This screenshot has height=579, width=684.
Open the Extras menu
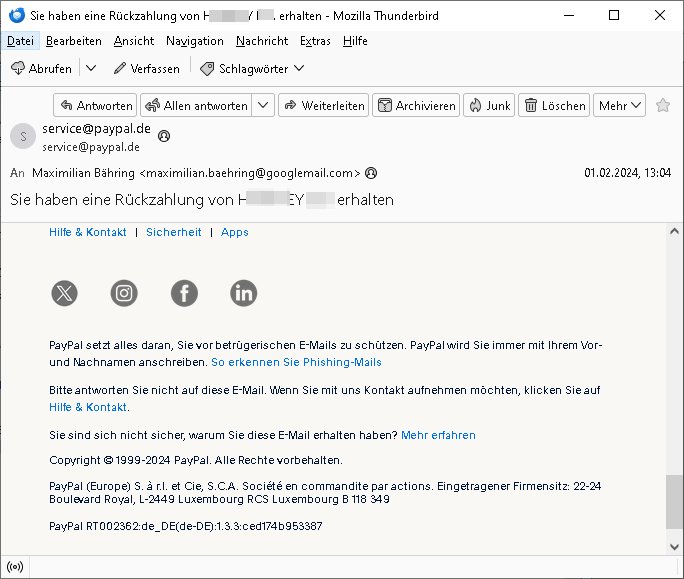[x=315, y=41]
